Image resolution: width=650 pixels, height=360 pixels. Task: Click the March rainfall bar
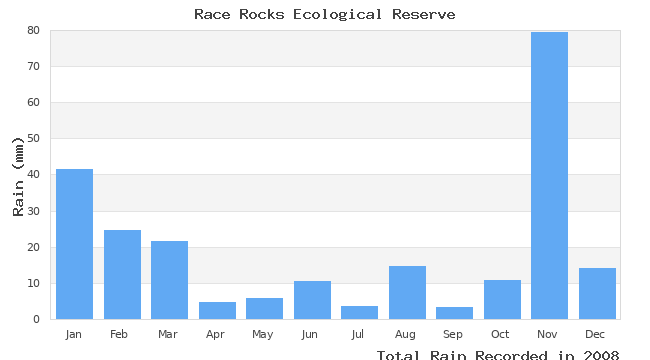click(170, 280)
